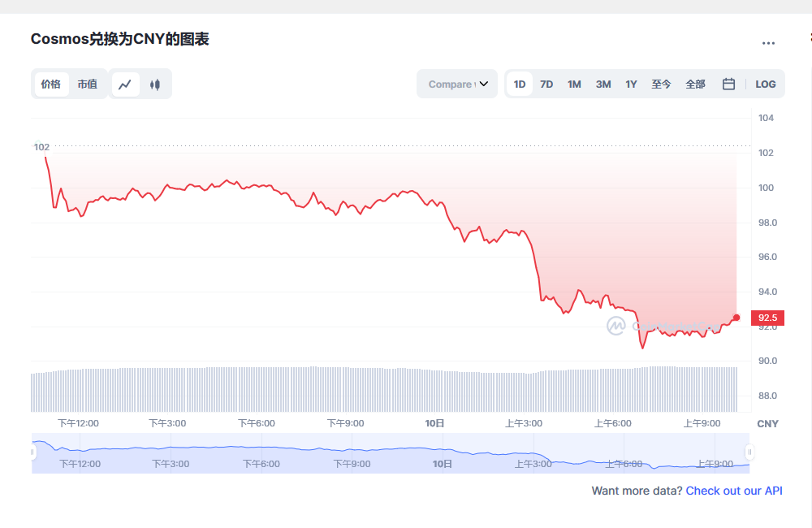Click the Want more data? text
This screenshot has width=812, height=528.
(637, 491)
